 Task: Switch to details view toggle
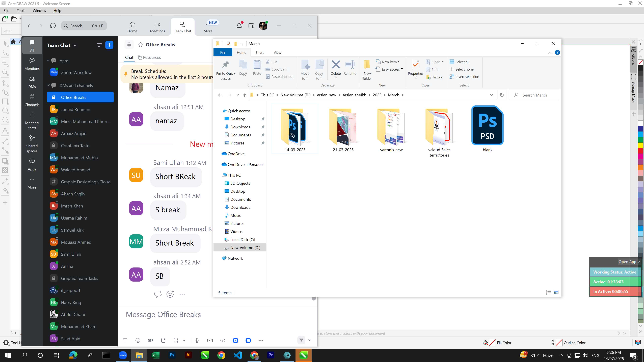549,292
